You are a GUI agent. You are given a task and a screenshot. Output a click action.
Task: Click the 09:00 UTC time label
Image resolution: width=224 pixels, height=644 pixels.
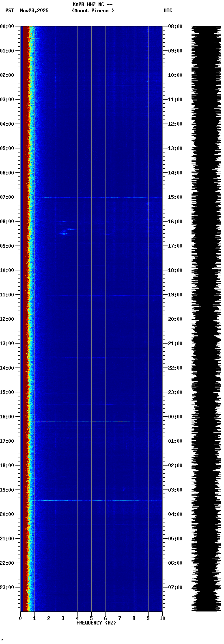[175, 51]
